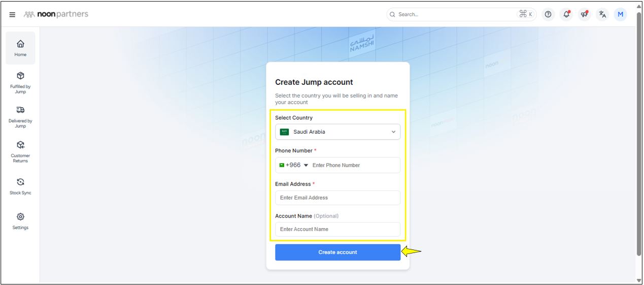Image resolution: width=644 pixels, height=285 pixels.
Task: Open the user profile avatar M
Action: tap(620, 14)
